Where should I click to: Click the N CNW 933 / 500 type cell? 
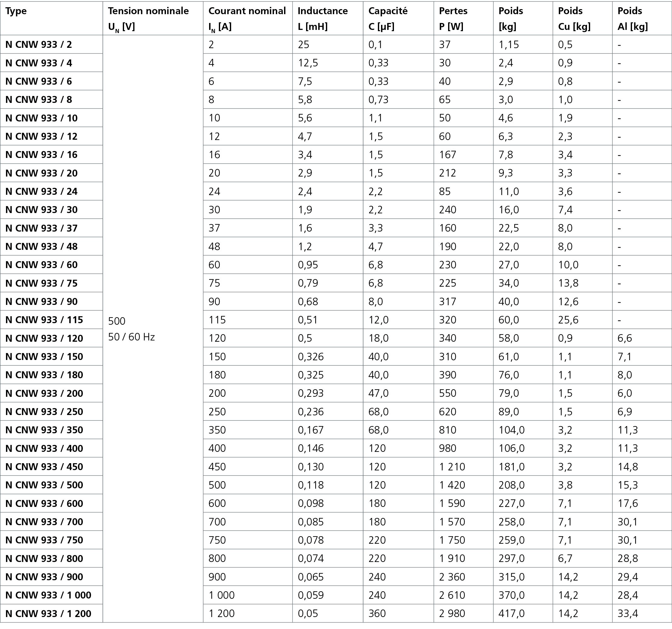point(44,485)
